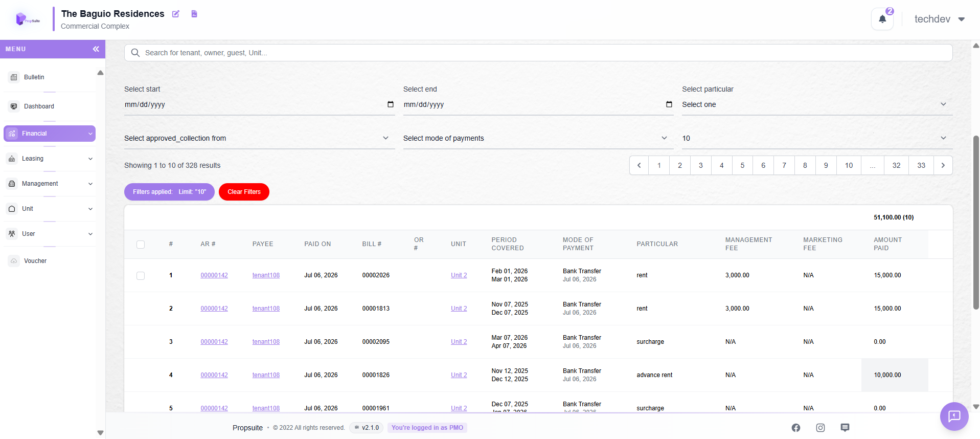
Task: Open tenant108 payee link in row 2
Action: [266, 309]
